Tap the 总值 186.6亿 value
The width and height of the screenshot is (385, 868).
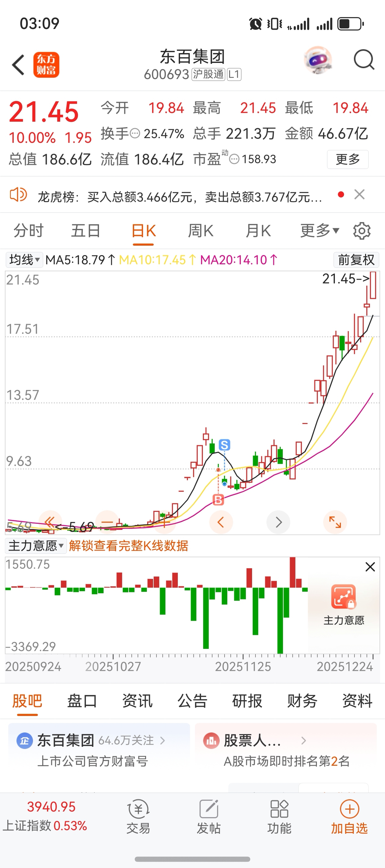[50, 159]
